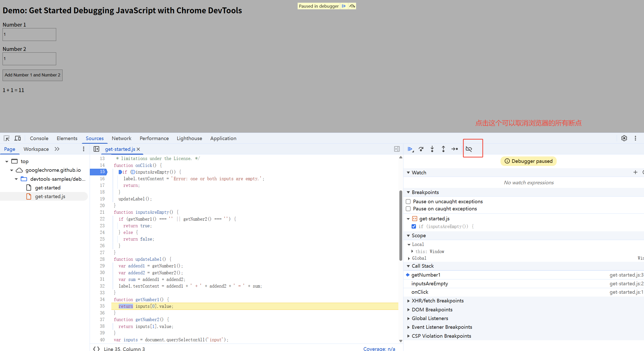Image resolution: width=644 pixels, height=351 pixels.
Task: Click Step out of current function
Action: (x=443, y=149)
